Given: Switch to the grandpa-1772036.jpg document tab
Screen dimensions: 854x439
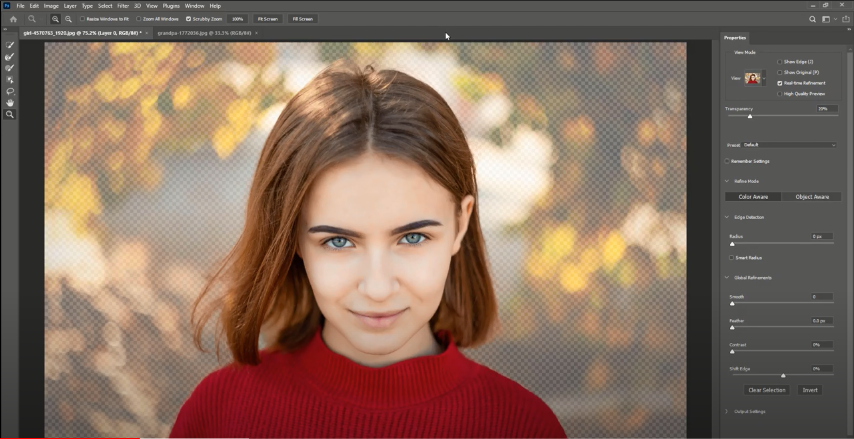Looking at the screenshot, I should click(200, 33).
